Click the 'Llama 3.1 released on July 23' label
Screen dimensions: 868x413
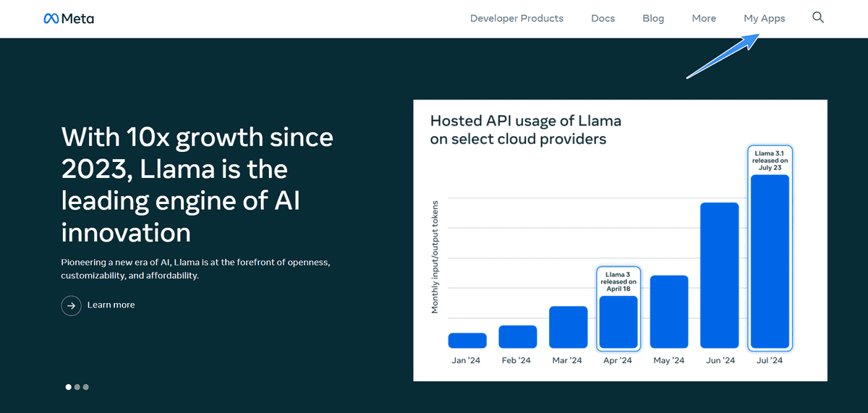770,161
